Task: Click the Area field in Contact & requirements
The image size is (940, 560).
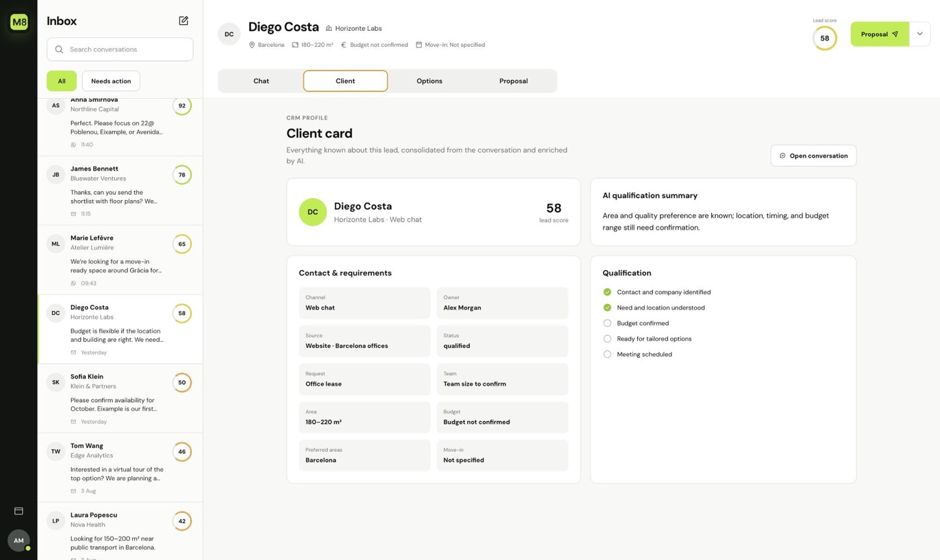Action: click(365, 418)
